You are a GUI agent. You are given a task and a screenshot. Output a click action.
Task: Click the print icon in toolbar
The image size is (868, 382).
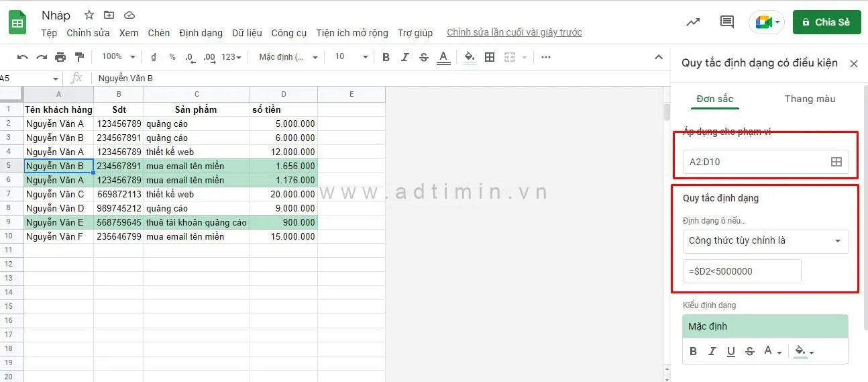coord(60,57)
